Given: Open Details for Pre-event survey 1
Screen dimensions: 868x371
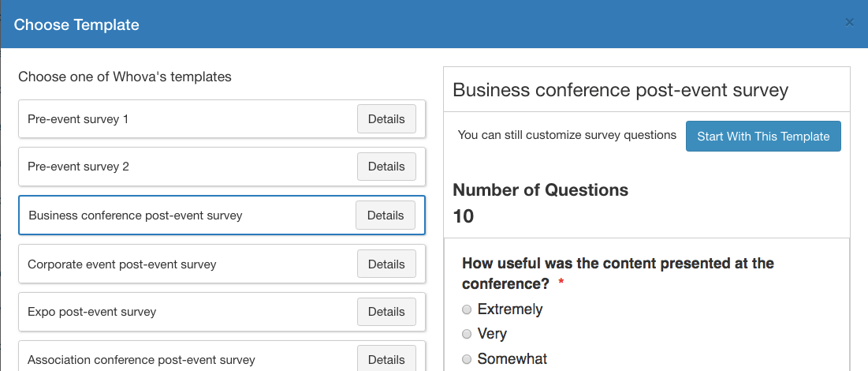Looking at the screenshot, I should coord(386,119).
